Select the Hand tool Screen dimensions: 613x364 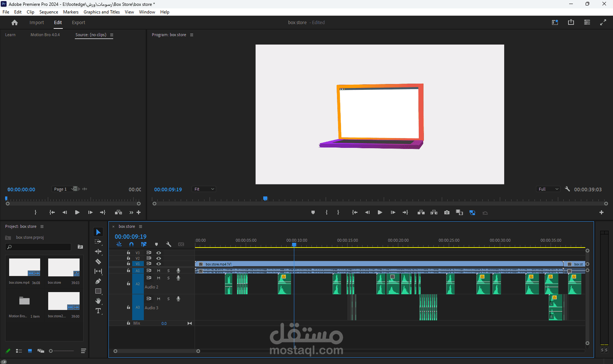[98, 301]
